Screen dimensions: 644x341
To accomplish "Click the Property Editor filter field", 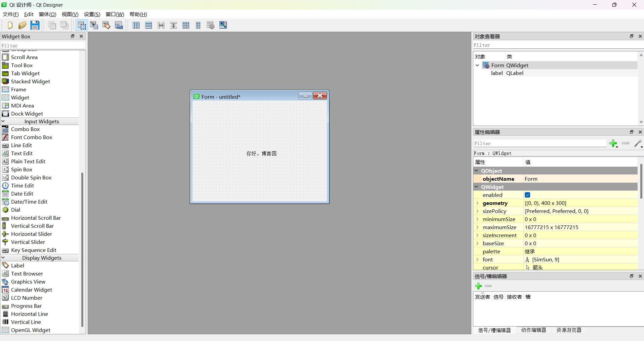I will pyautogui.click(x=540, y=144).
